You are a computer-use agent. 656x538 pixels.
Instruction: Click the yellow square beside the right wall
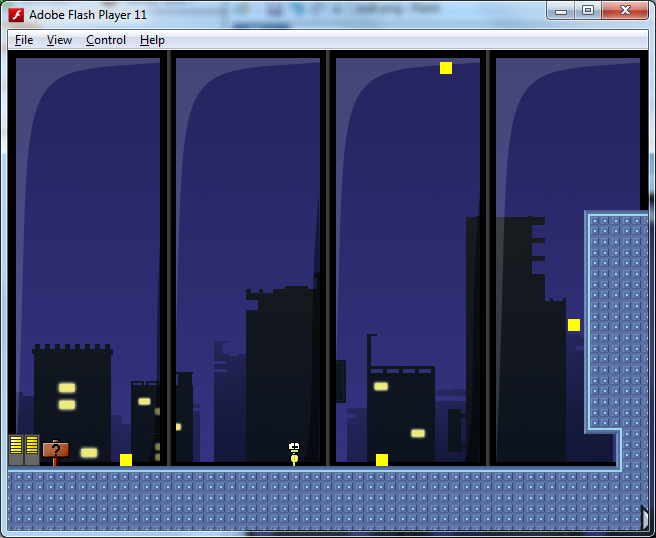coord(574,325)
